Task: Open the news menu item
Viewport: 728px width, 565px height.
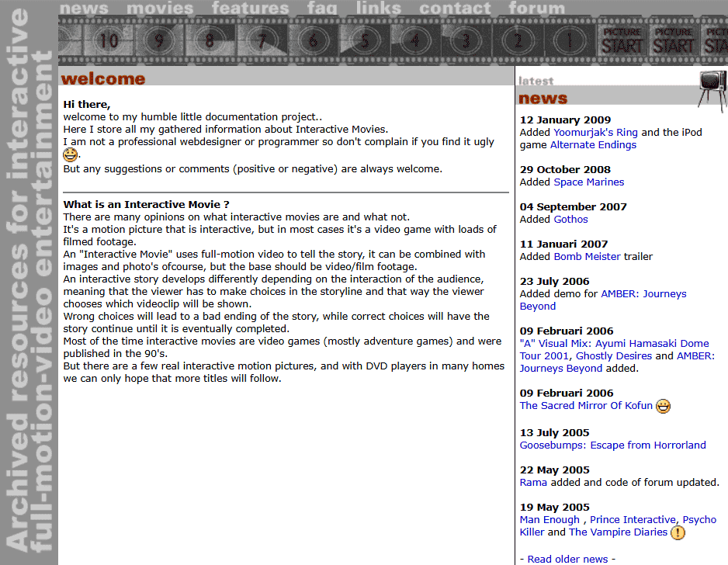Action: [x=84, y=9]
